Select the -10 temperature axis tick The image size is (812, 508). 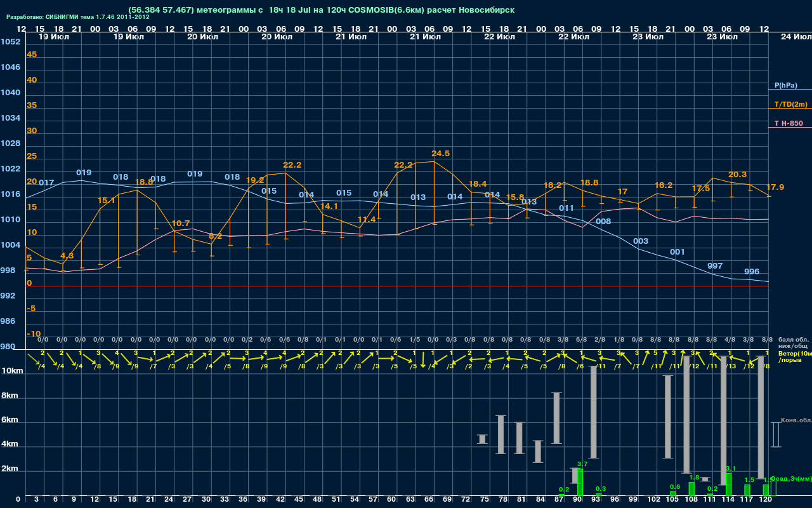(x=34, y=334)
